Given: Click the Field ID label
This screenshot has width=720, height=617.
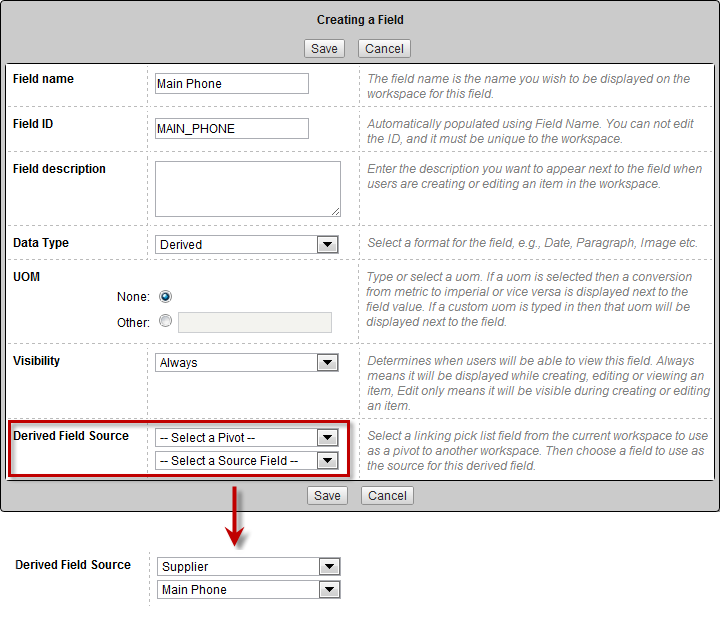Looking at the screenshot, I should click(33, 124).
